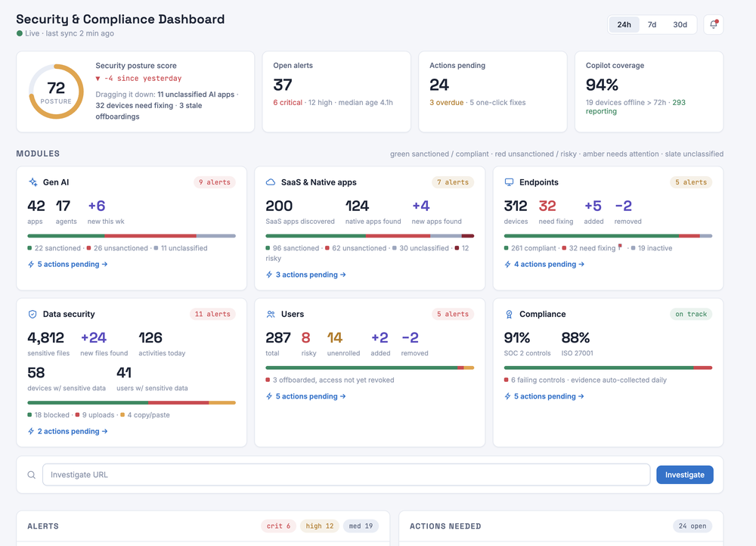
Task: Open the notifications bell icon
Action: click(714, 25)
